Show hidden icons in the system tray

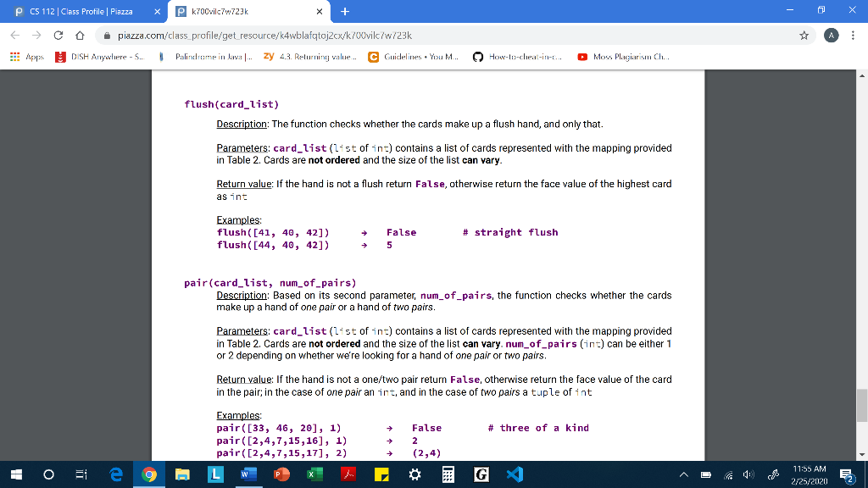tap(684, 475)
